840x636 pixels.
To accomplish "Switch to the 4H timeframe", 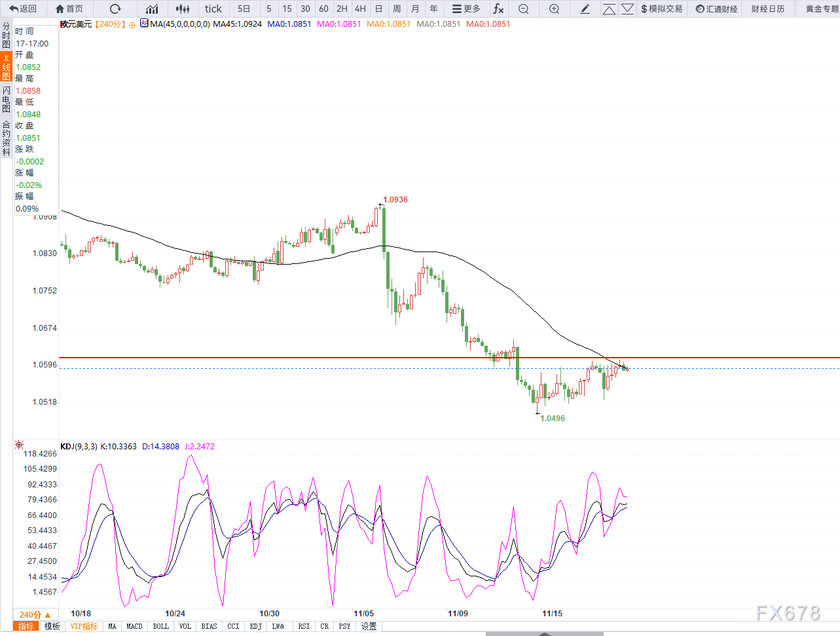I will (360, 9).
